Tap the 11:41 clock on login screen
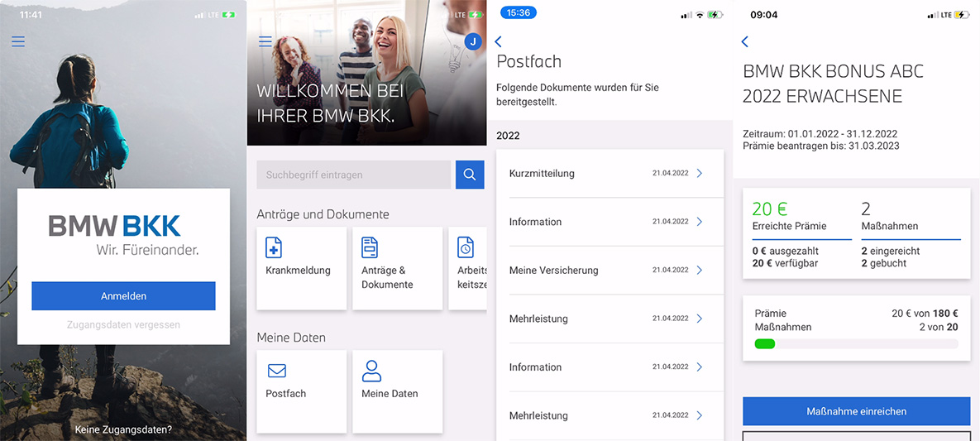The height and width of the screenshot is (441, 980). click(x=31, y=14)
